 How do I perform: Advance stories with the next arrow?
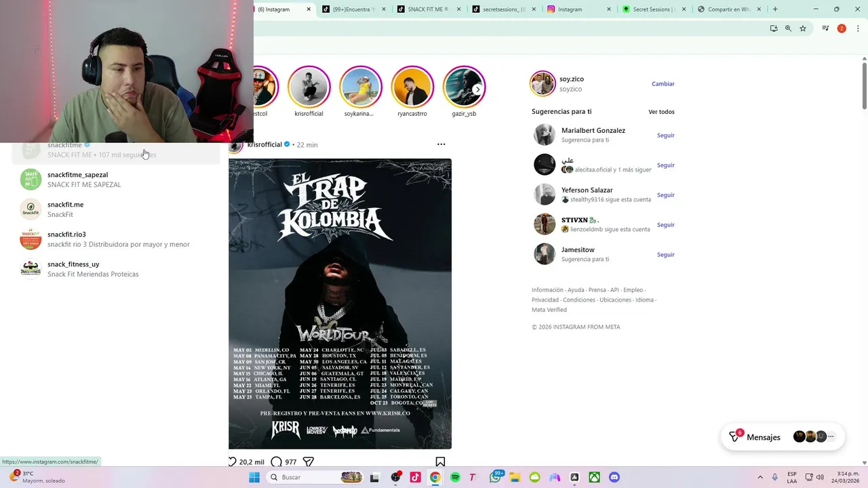(477, 89)
